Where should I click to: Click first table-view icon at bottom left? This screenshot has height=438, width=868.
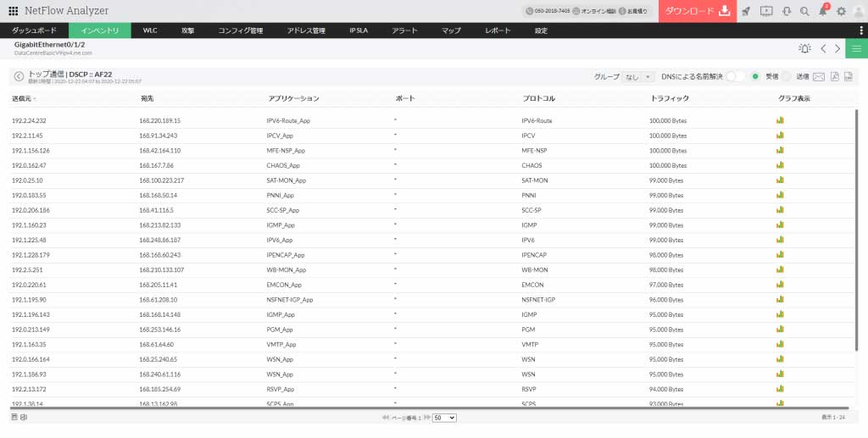[x=14, y=418]
